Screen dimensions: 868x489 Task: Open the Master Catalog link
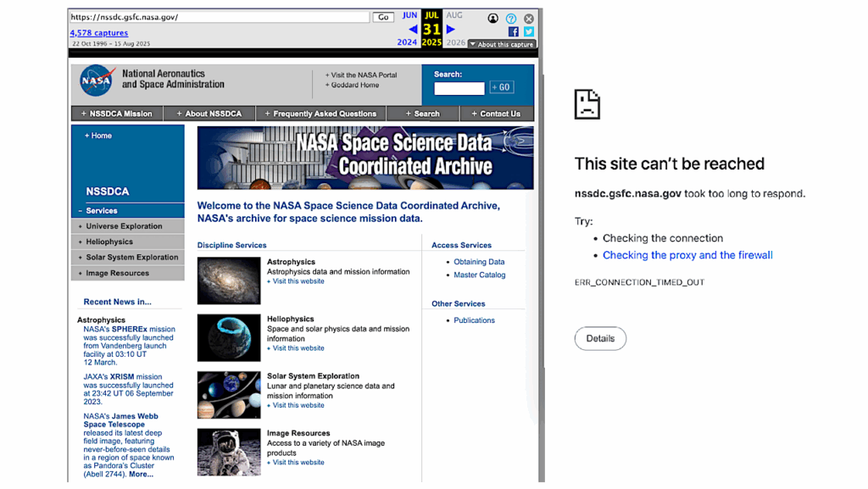coord(480,275)
